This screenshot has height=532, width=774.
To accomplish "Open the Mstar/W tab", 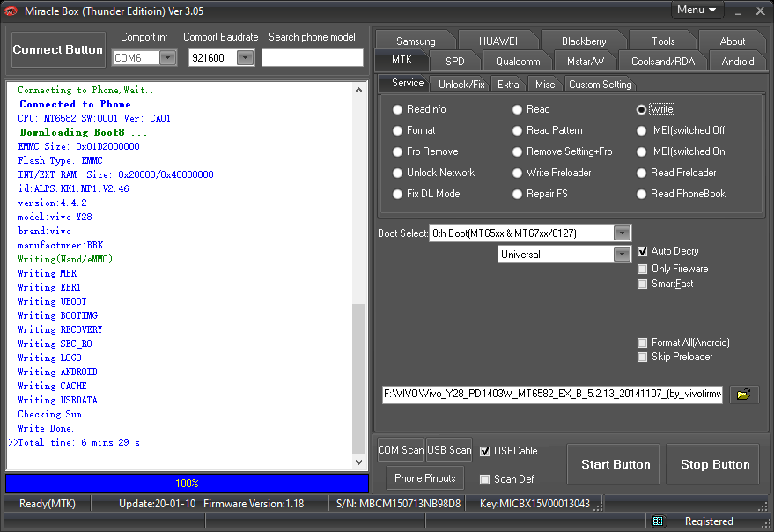I will [586, 62].
